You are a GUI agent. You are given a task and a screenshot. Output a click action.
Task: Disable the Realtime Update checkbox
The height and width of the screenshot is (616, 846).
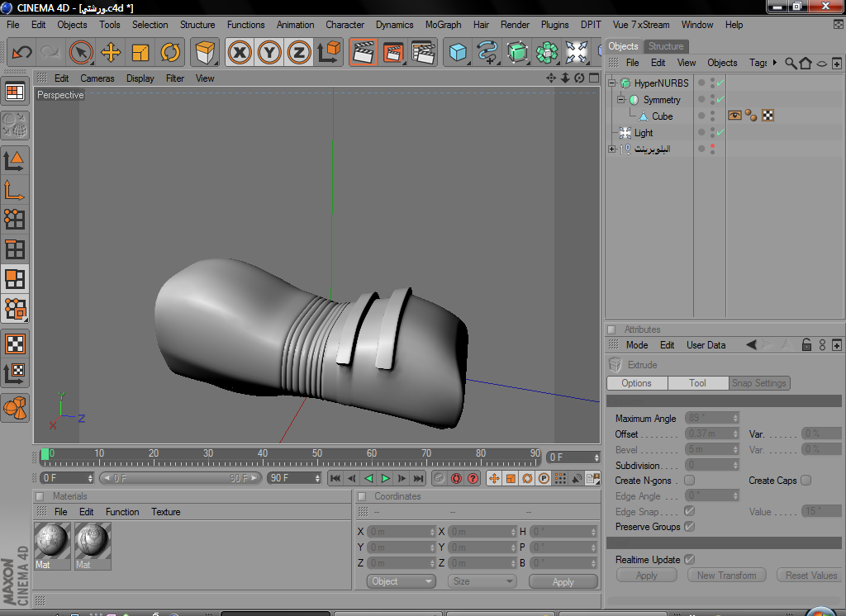coord(690,560)
